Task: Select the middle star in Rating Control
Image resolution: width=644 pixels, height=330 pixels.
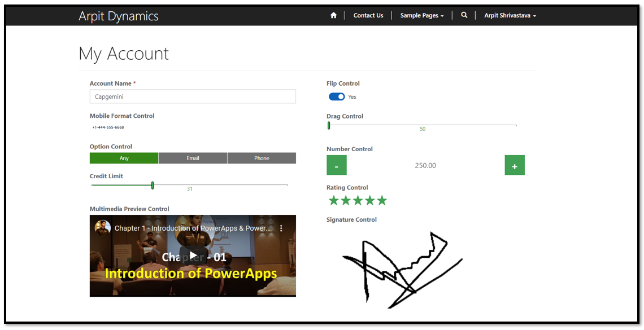Action: pos(358,200)
